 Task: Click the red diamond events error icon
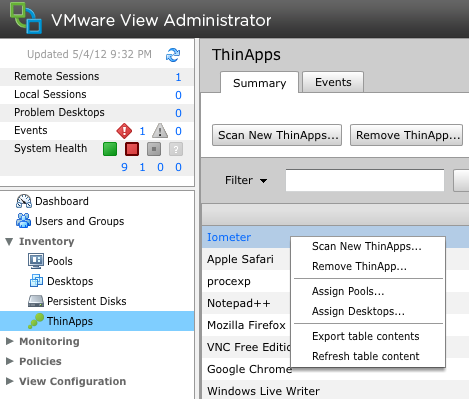pos(124,131)
